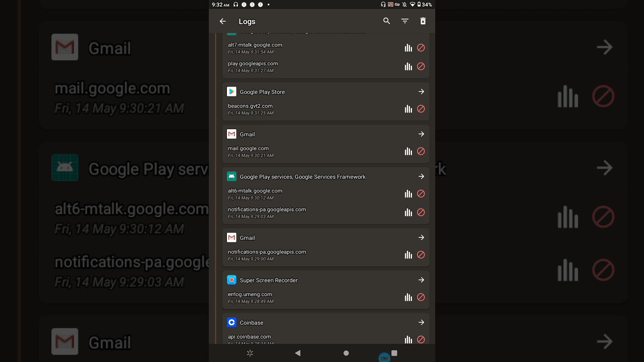Open the Coinbase header label
Viewport: 644px width, 362px height.
pos(252,323)
